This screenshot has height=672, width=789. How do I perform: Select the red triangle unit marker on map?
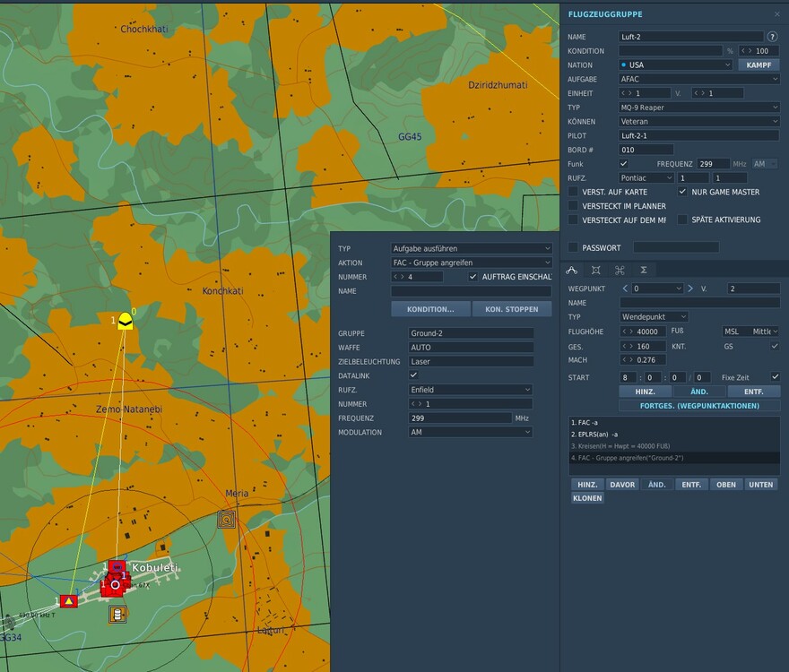point(69,601)
